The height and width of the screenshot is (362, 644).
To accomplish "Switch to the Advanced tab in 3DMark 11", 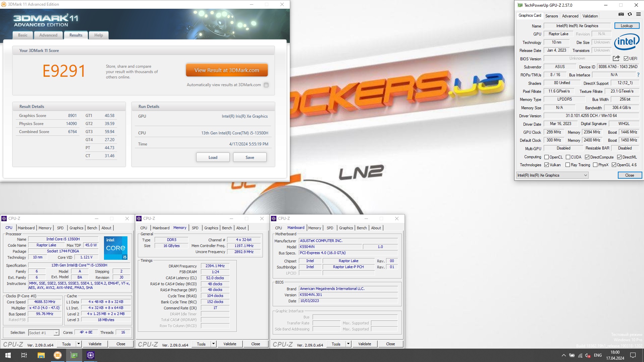I will [48, 35].
